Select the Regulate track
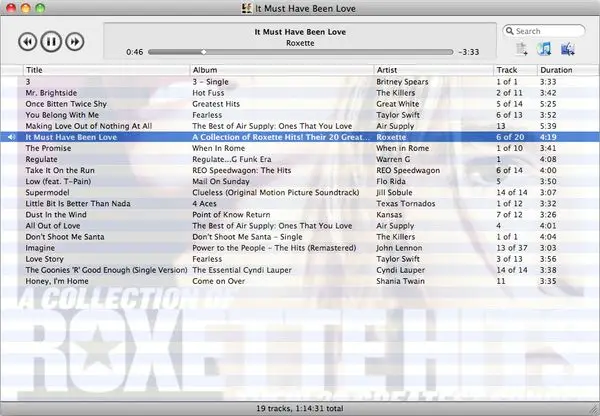This screenshot has width=600, height=416. [41, 159]
